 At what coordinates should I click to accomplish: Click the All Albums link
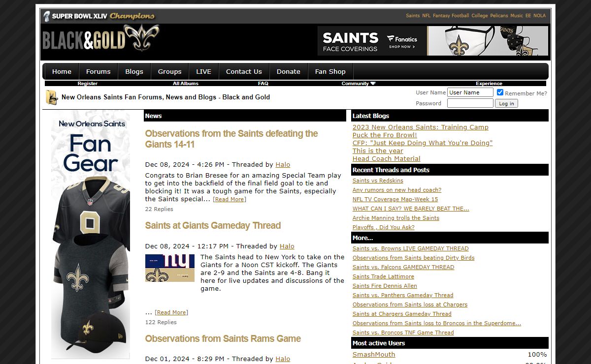[186, 84]
